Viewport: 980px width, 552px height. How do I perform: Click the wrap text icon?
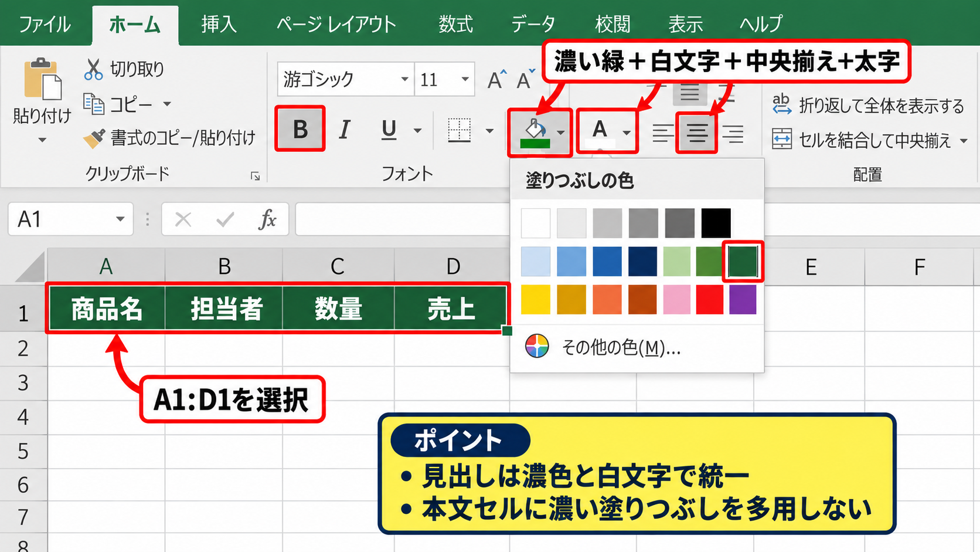781,105
